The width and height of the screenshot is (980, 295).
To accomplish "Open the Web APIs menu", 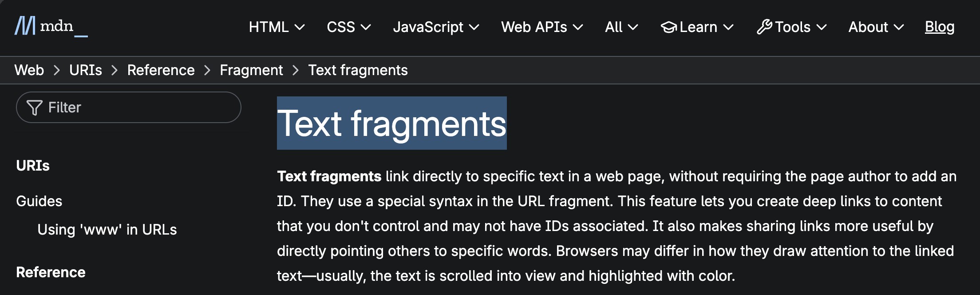I will 541,27.
